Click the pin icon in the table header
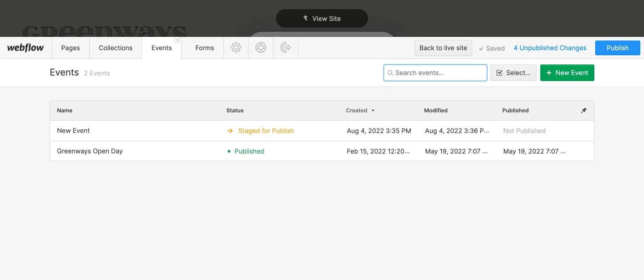Image resolution: width=644 pixels, height=280 pixels. [584, 111]
